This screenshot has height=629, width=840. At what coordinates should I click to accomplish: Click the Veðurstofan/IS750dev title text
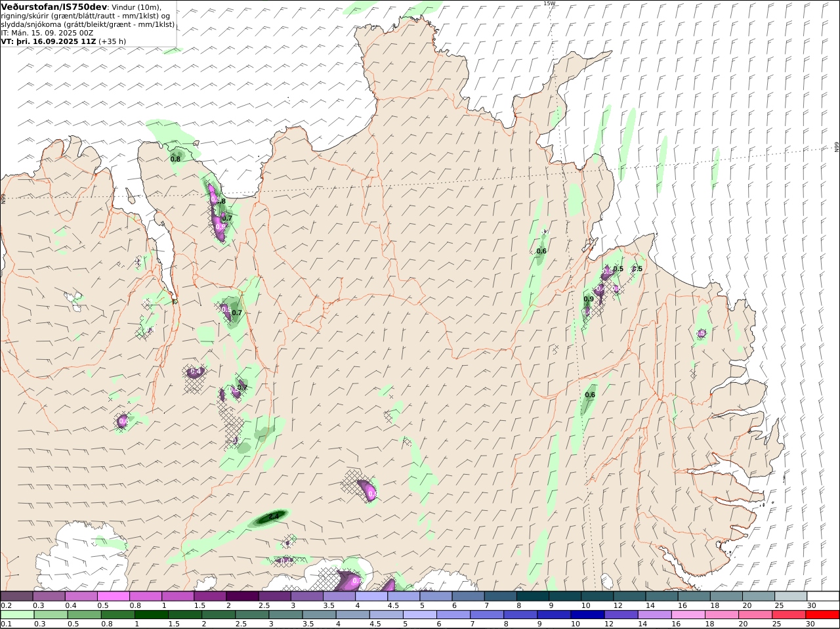(54, 7)
